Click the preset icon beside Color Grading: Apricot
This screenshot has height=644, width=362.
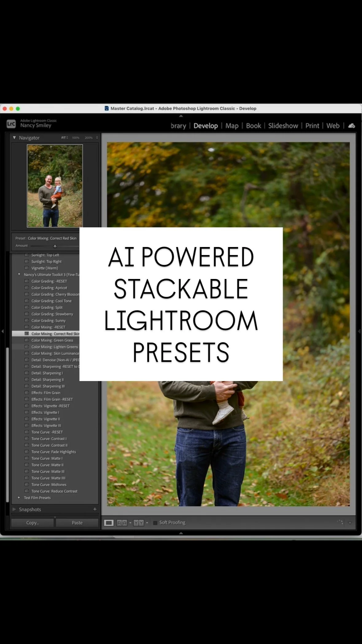coord(27,288)
